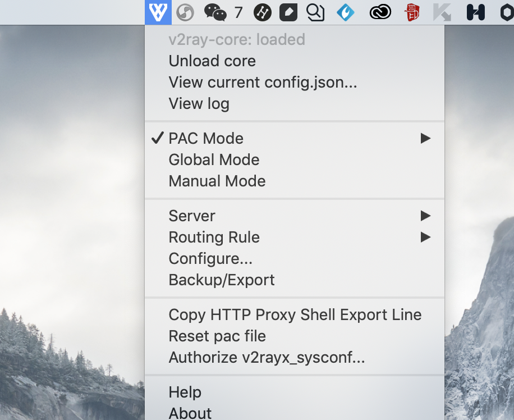Image resolution: width=514 pixels, height=420 pixels.
Task: Open the Configure... menu entry
Action: [210, 258]
